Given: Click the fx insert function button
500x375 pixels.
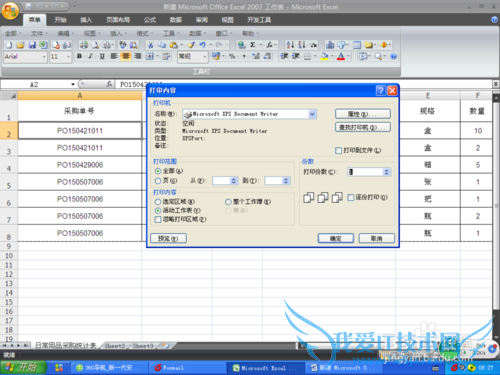Looking at the screenshot, I should point(109,84).
